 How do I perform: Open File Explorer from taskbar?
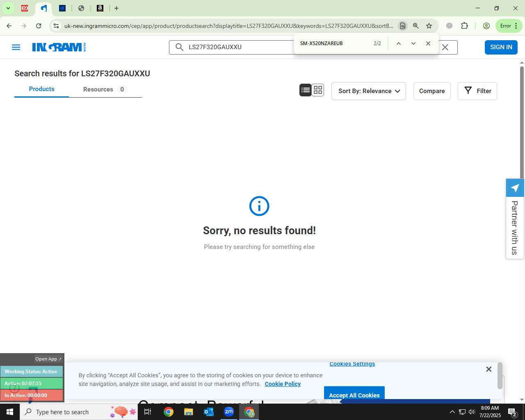tap(189, 412)
